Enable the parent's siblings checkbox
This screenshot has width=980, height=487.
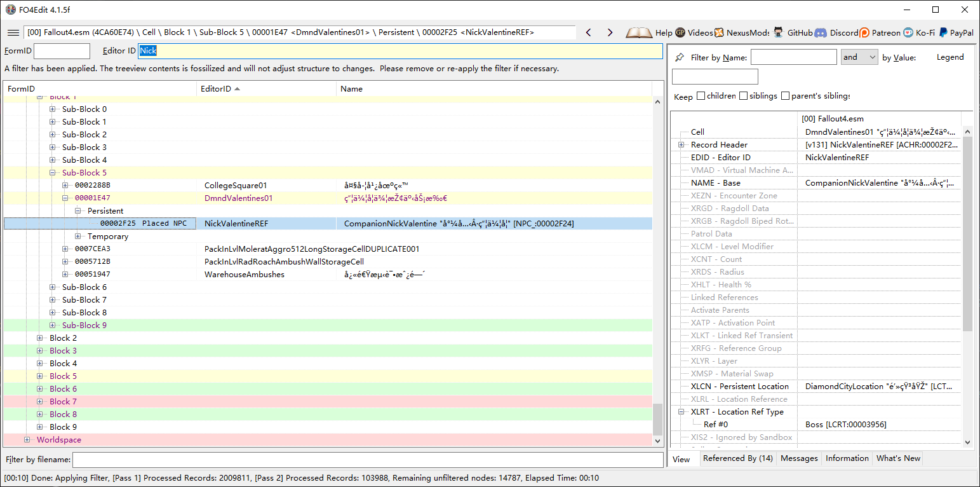click(786, 96)
